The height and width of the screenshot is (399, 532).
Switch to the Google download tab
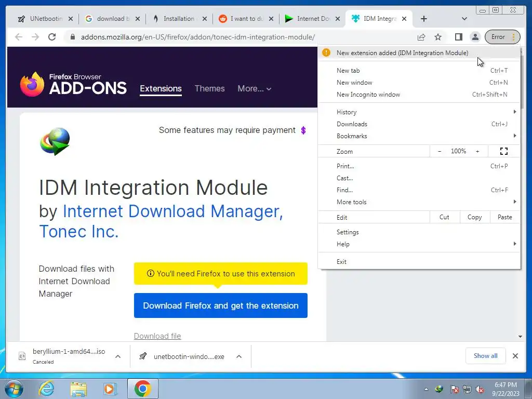click(x=112, y=19)
